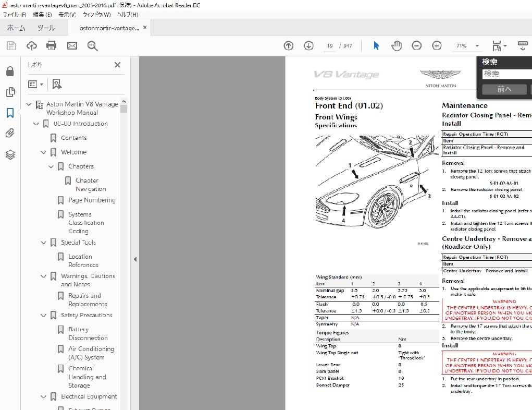
Task: Select the Hand tool
Action: pos(396,45)
